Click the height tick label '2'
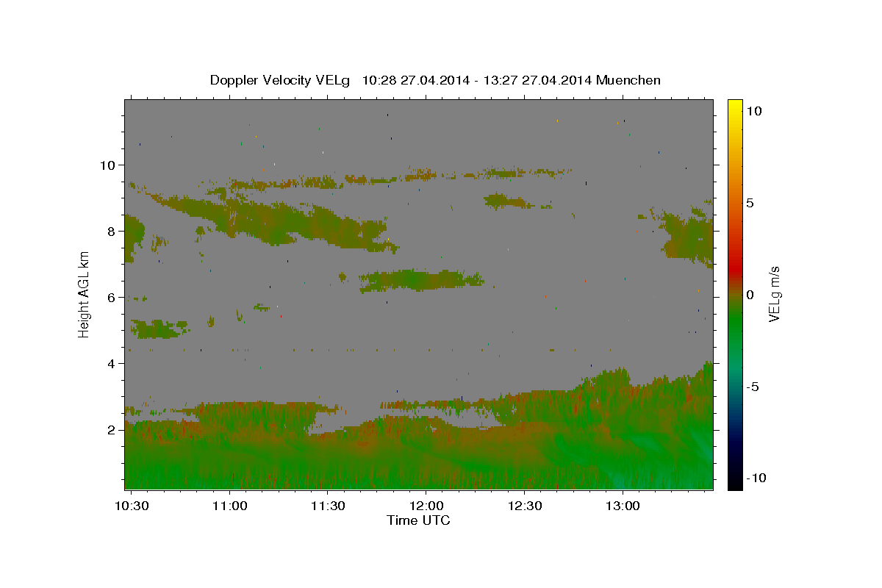Image resolution: width=882 pixels, height=588 pixels. (x=110, y=429)
